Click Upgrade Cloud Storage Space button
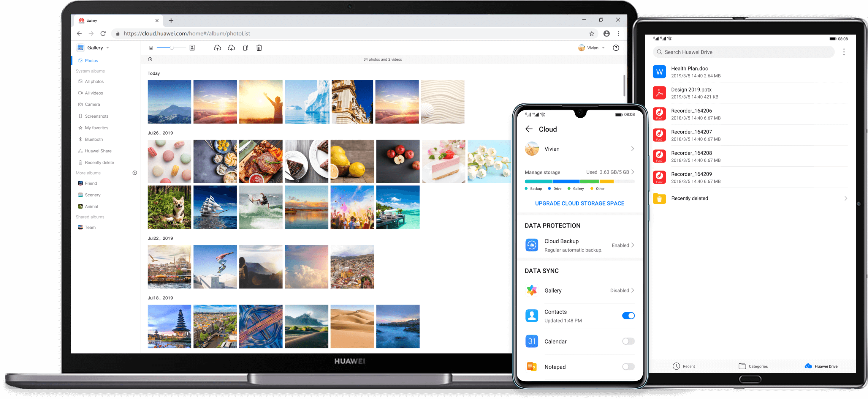This screenshot has width=868, height=399. point(579,203)
